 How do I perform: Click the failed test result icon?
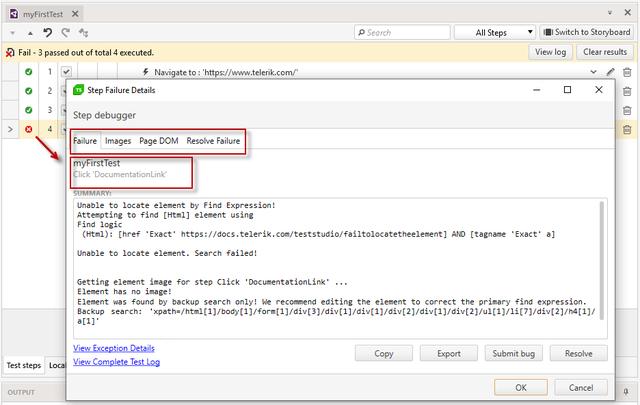coord(10,53)
